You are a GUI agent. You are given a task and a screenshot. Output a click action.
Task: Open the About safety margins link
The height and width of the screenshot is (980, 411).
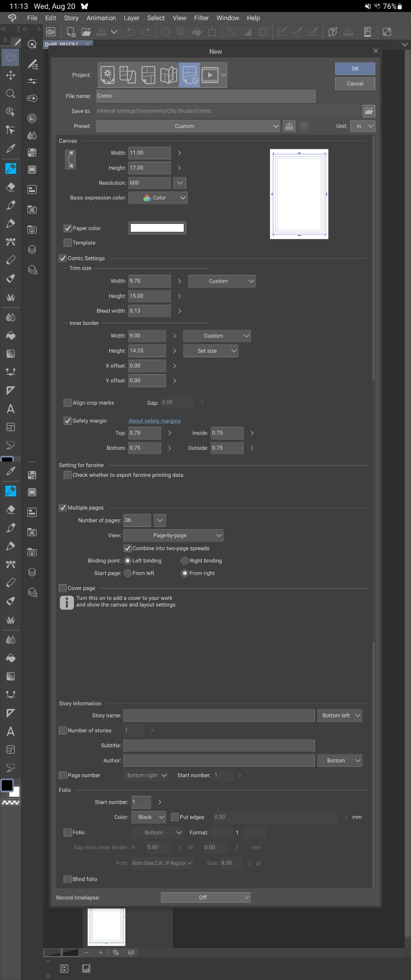click(154, 421)
